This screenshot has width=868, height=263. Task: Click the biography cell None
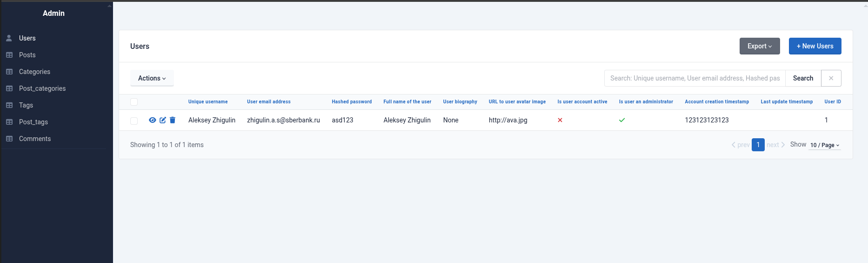[451, 120]
